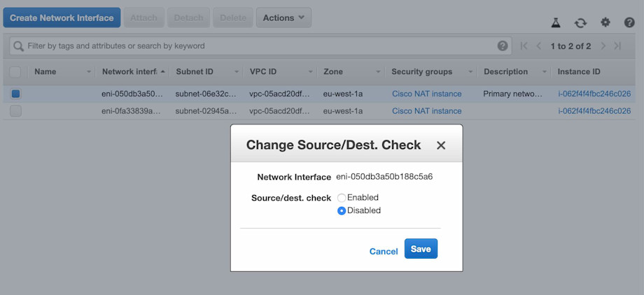The image size is (644, 295).
Task: Go to the first page of results
Action: [x=524, y=46]
